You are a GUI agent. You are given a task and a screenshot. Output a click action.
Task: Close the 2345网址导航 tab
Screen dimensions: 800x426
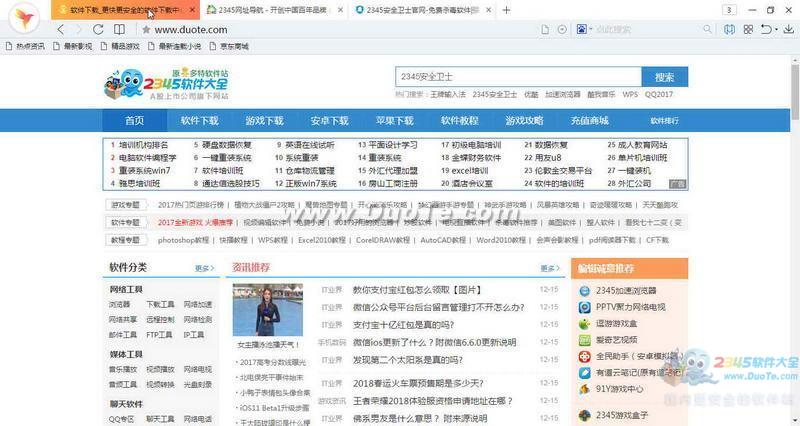pyautogui.click(x=341, y=10)
